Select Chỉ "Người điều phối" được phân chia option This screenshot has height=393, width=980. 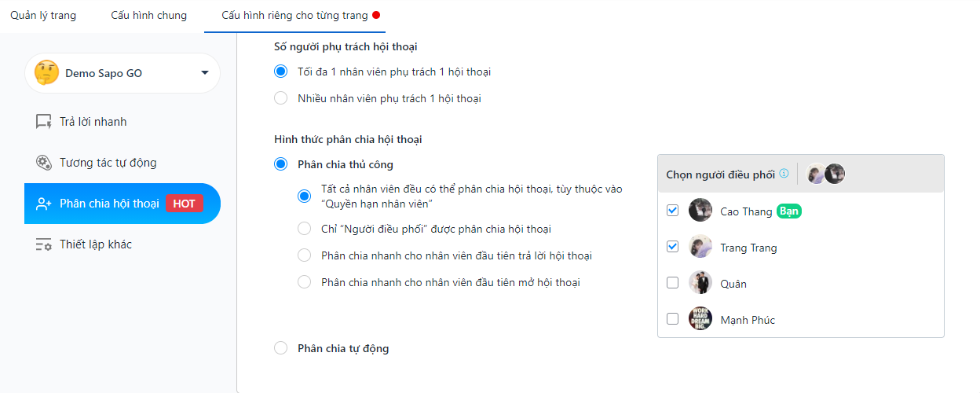tap(305, 229)
